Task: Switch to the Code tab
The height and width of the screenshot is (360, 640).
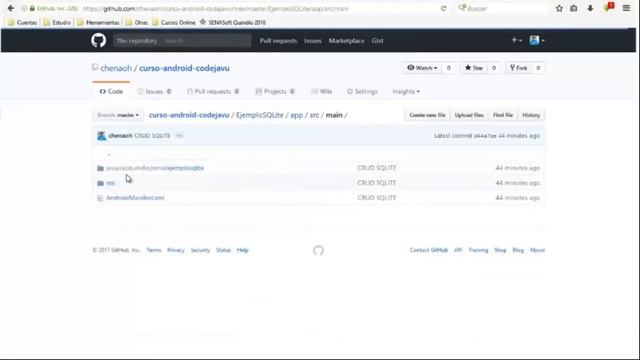Action: (x=111, y=91)
